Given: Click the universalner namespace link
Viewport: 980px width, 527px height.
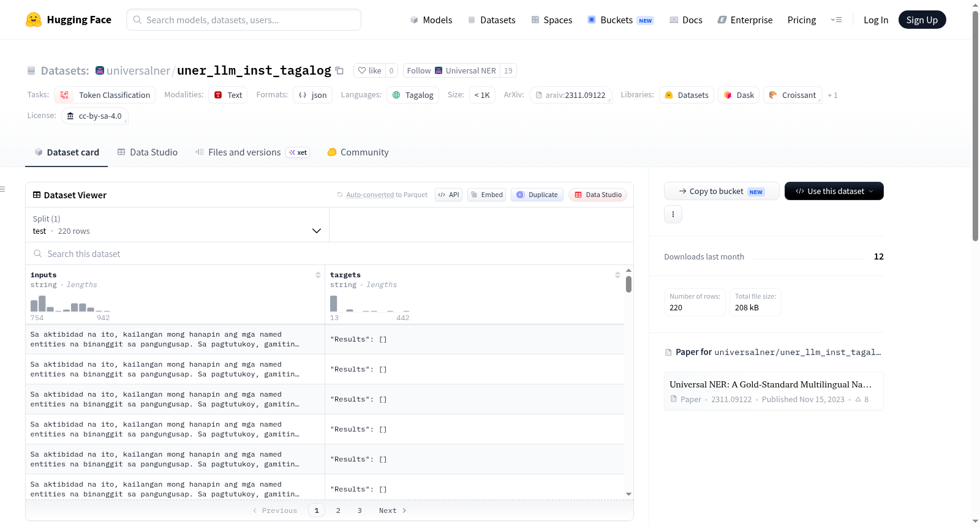Looking at the screenshot, I should [x=138, y=70].
